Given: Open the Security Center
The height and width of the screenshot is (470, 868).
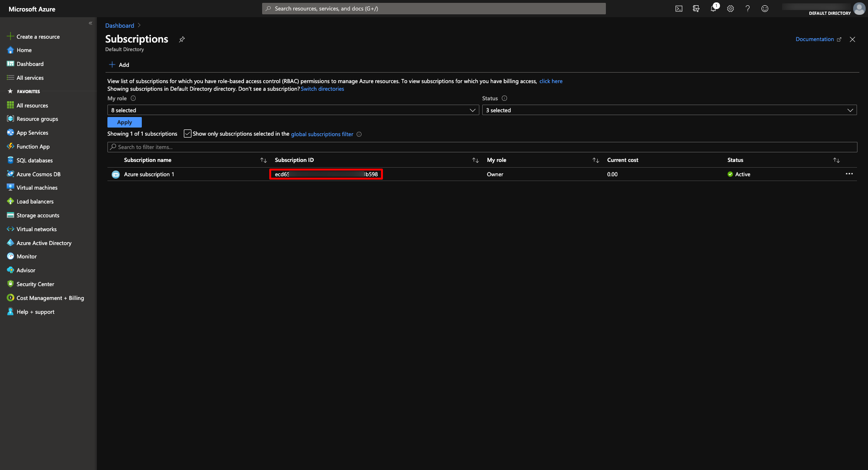Looking at the screenshot, I should [35, 284].
